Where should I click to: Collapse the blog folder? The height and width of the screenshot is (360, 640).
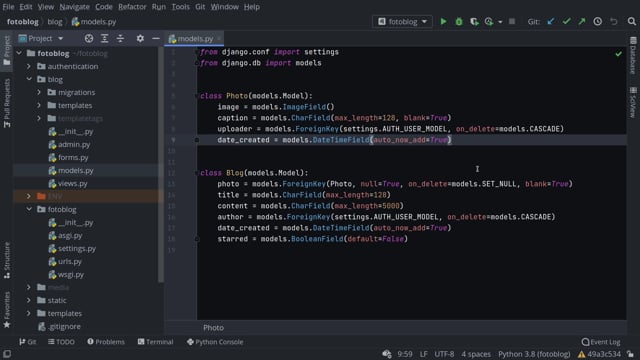pos(29,79)
